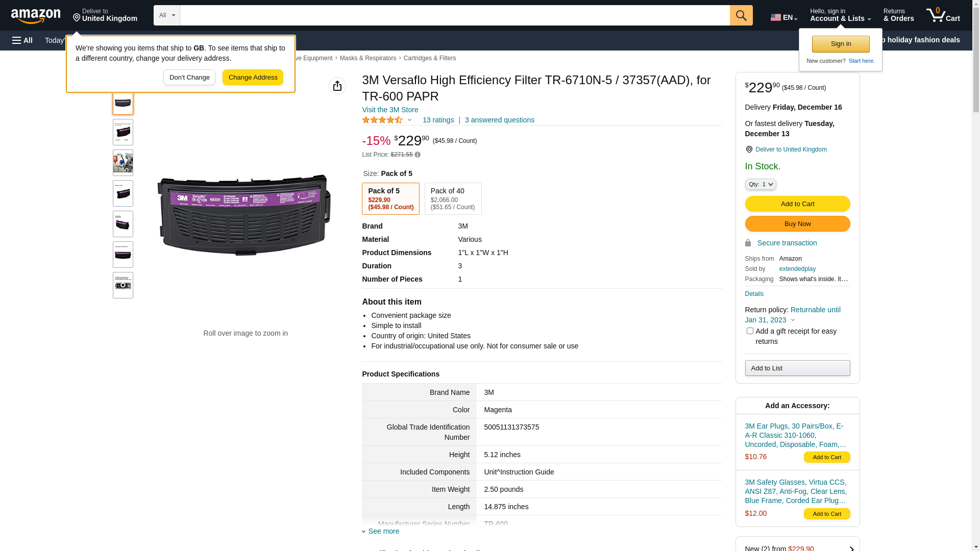
Task: Select the second product thumbnail image
Action: pyautogui.click(x=123, y=132)
